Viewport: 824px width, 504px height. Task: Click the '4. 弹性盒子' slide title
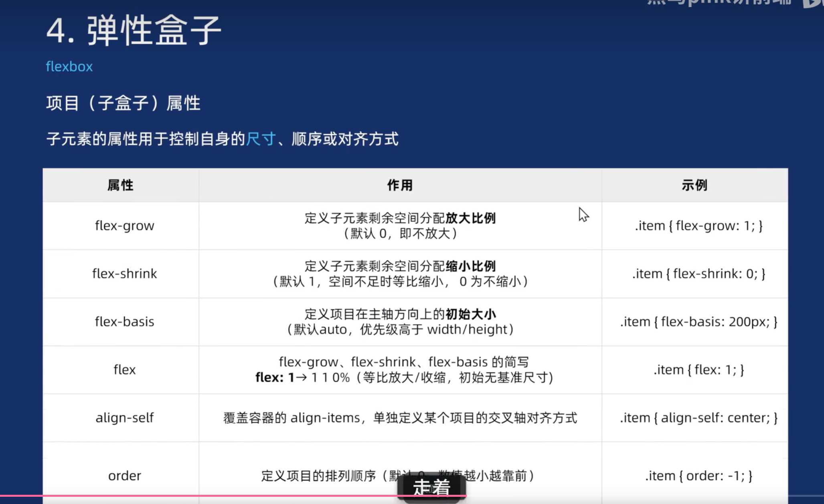click(134, 31)
